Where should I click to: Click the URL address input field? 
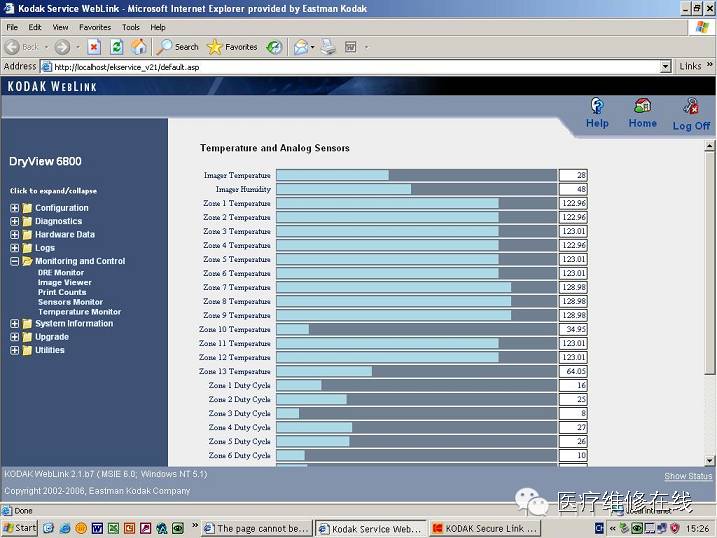click(x=350, y=67)
